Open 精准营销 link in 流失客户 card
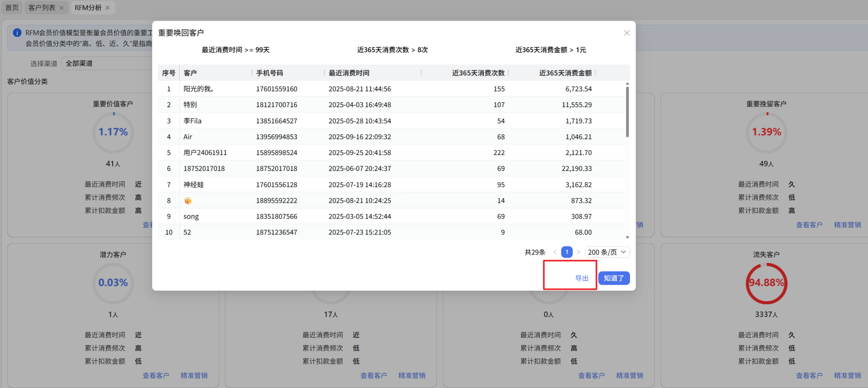 847,375
